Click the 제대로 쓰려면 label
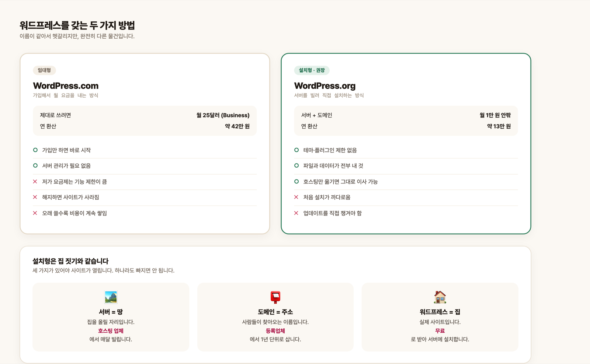This screenshot has height=364, width=590. [55, 115]
